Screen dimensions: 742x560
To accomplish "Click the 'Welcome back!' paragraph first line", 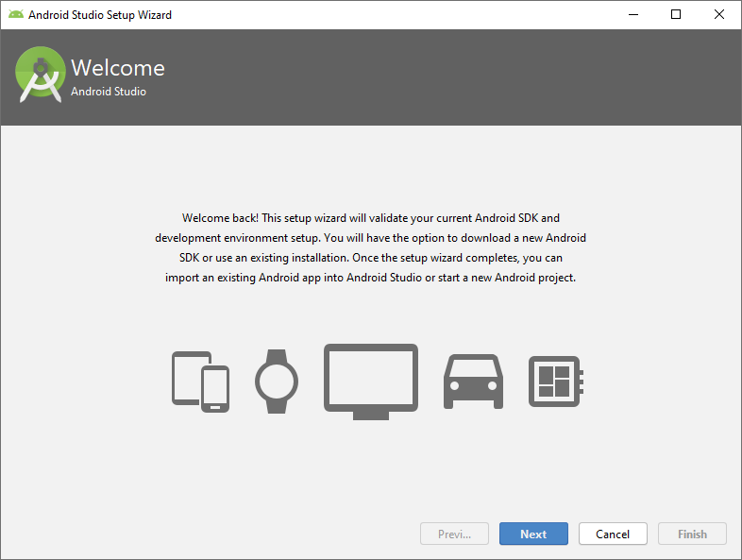I will tap(371, 218).
